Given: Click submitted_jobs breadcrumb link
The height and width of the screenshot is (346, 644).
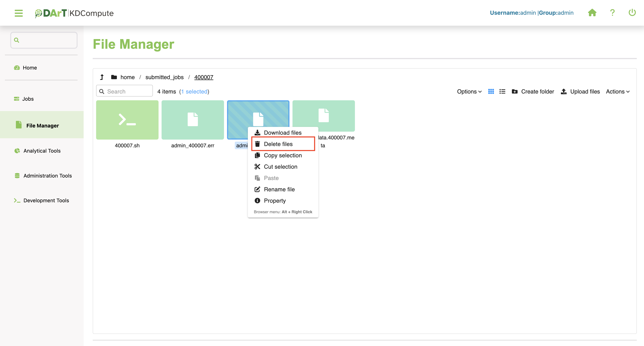Looking at the screenshot, I should (164, 77).
